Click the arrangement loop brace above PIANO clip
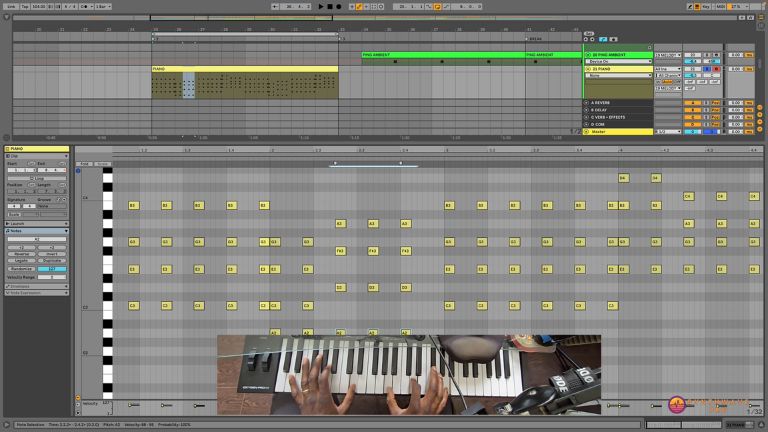This screenshot has width=768, height=432. click(x=245, y=34)
